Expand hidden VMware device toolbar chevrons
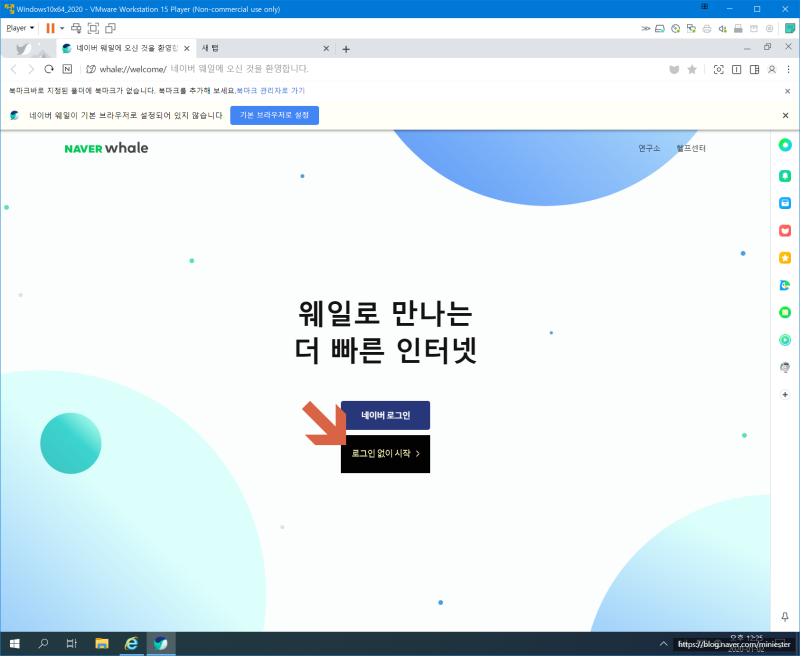The height and width of the screenshot is (656, 800). 645,29
